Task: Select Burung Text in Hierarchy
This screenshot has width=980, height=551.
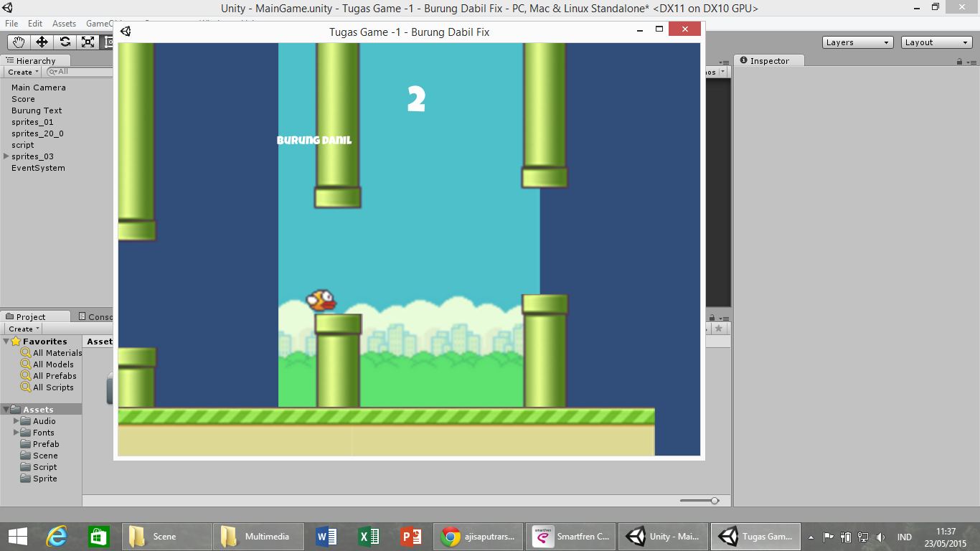Action: pyautogui.click(x=37, y=110)
